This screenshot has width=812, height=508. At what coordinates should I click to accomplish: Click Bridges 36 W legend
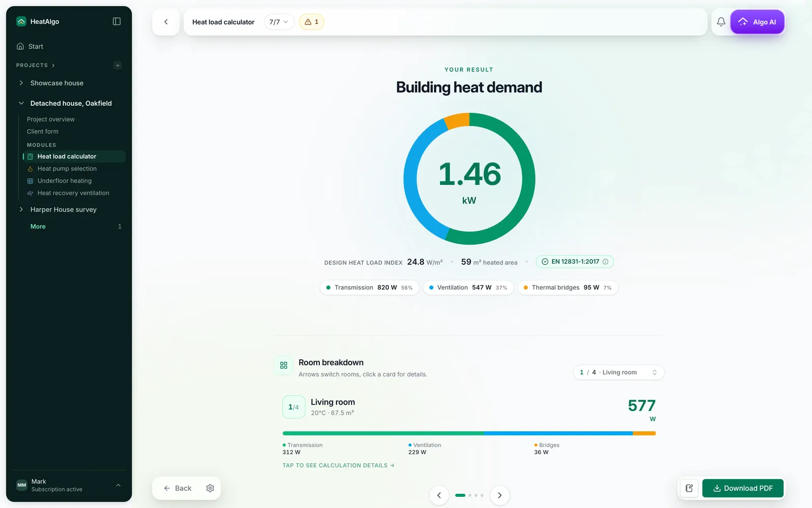[547, 449]
